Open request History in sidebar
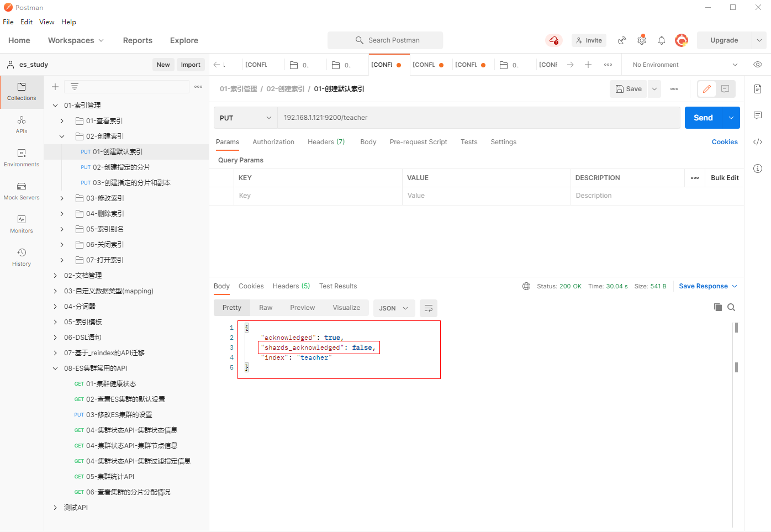Screen dimensions: 771x532 [x=22, y=257]
